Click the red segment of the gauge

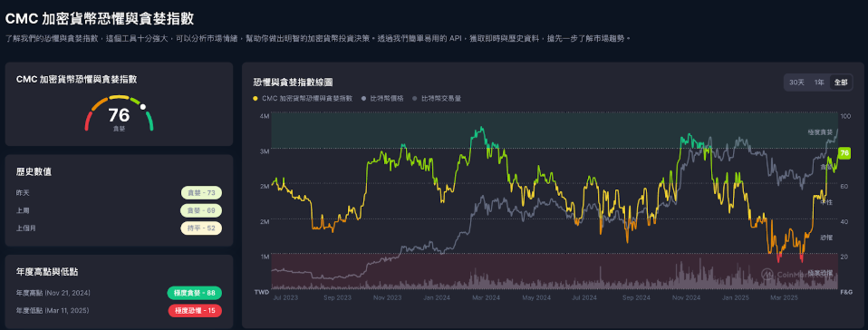click(x=88, y=121)
